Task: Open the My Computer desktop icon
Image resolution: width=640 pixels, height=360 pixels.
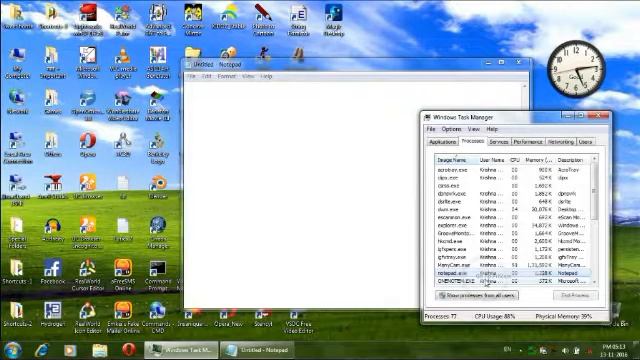Action: tap(17, 62)
